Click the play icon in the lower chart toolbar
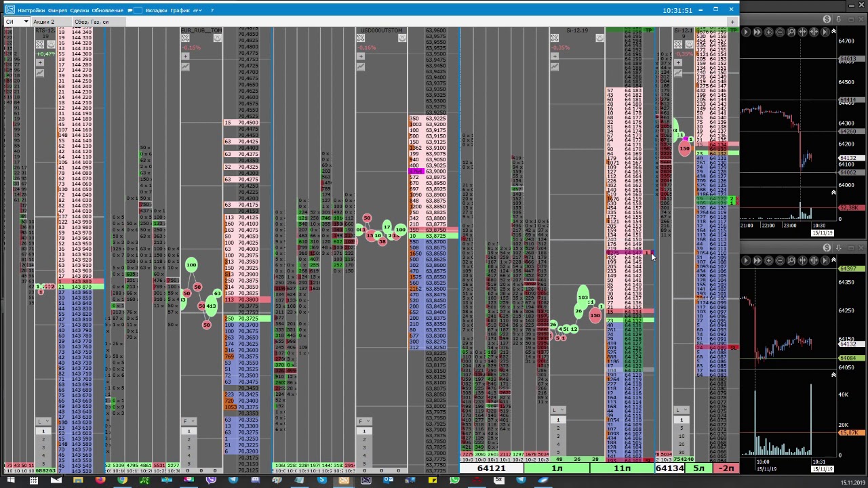 [746, 260]
